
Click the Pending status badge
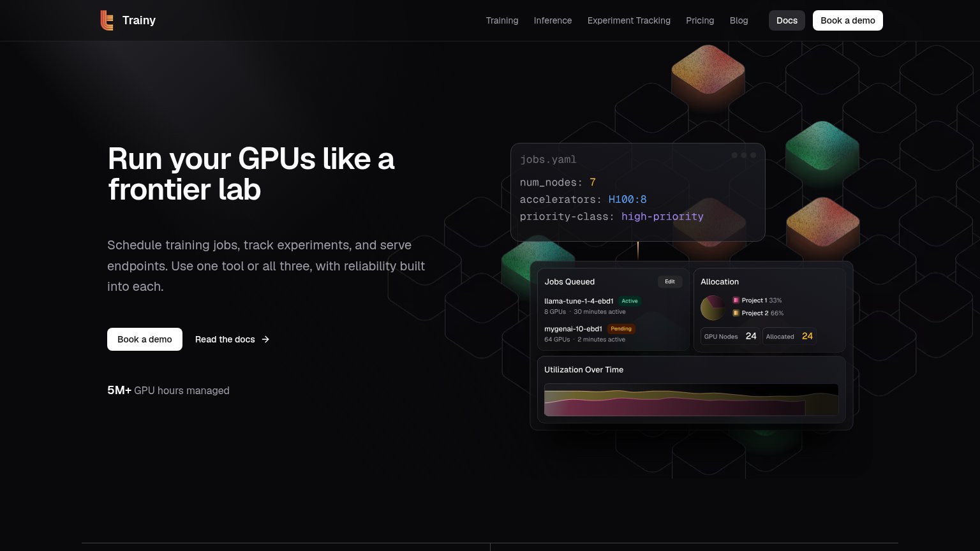621,329
